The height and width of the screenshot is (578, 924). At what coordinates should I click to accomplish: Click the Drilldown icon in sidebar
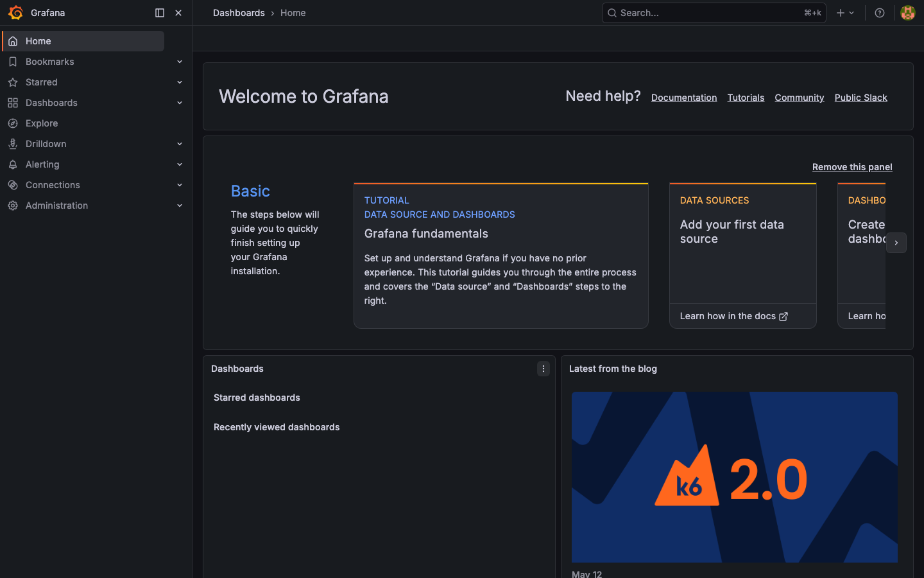(13, 144)
